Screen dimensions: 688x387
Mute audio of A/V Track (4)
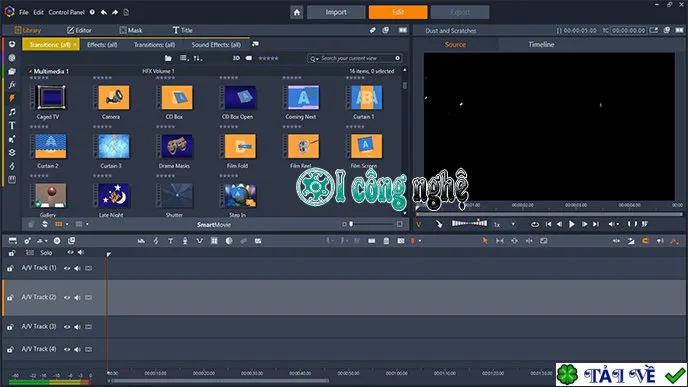tap(77, 349)
